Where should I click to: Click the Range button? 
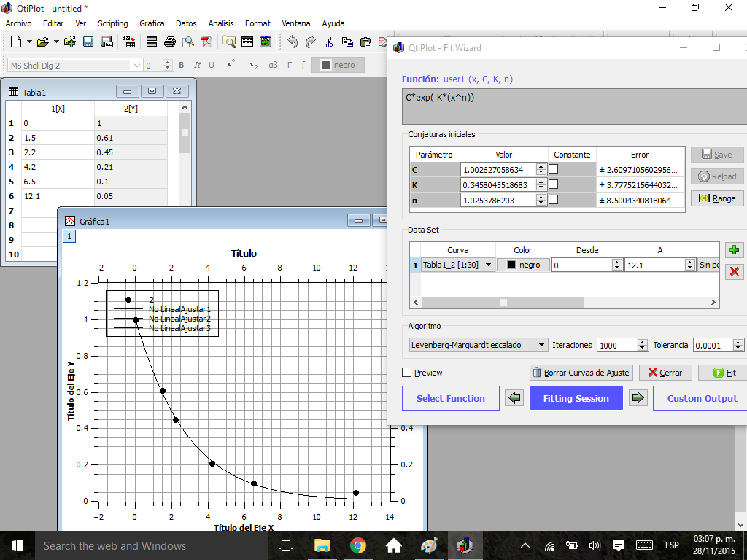[x=717, y=198]
